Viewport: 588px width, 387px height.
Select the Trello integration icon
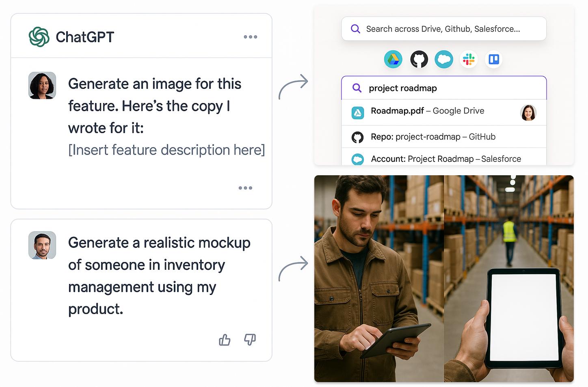[494, 60]
